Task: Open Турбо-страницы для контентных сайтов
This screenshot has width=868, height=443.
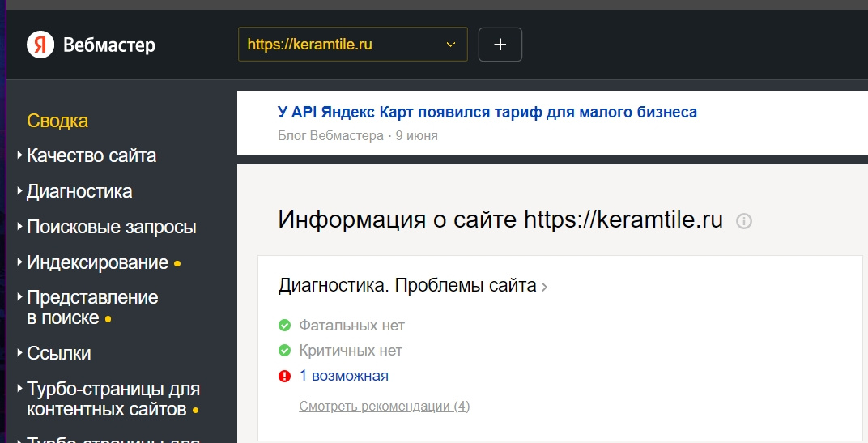Action: point(113,398)
